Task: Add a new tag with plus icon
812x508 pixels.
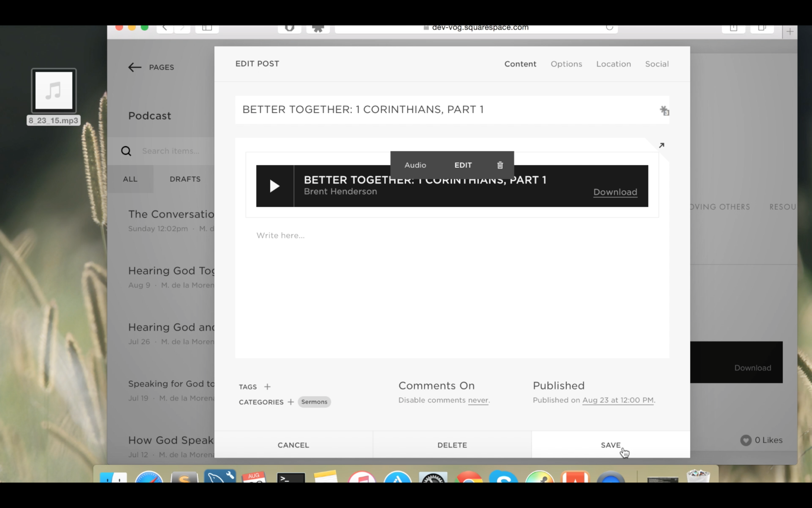Action: click(267, 387)
